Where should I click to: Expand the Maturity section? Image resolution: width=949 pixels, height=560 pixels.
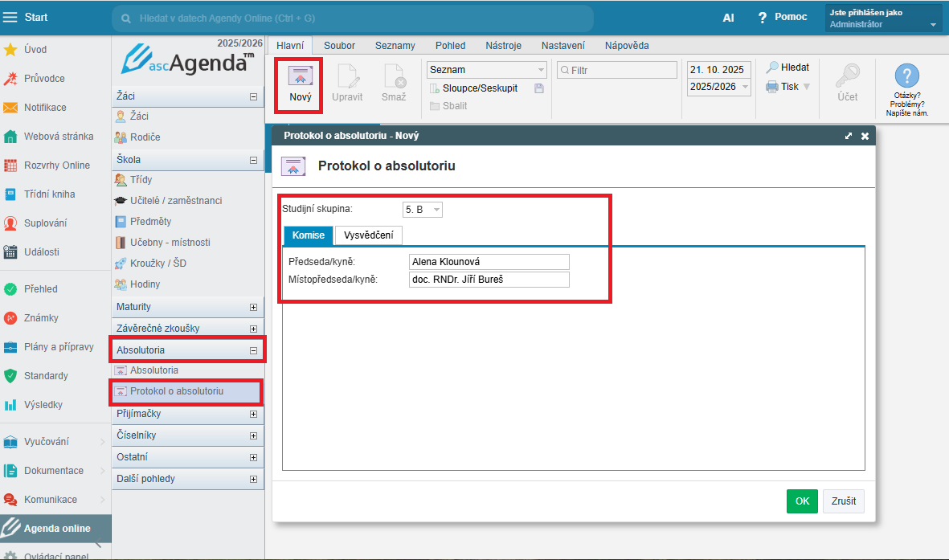pyautogui.click(x=254, y=307)
